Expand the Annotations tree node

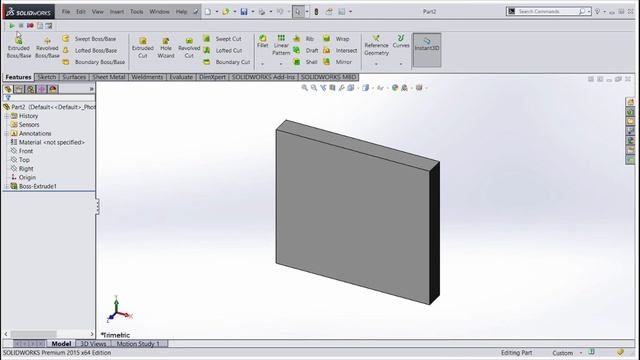coord(7,133)
